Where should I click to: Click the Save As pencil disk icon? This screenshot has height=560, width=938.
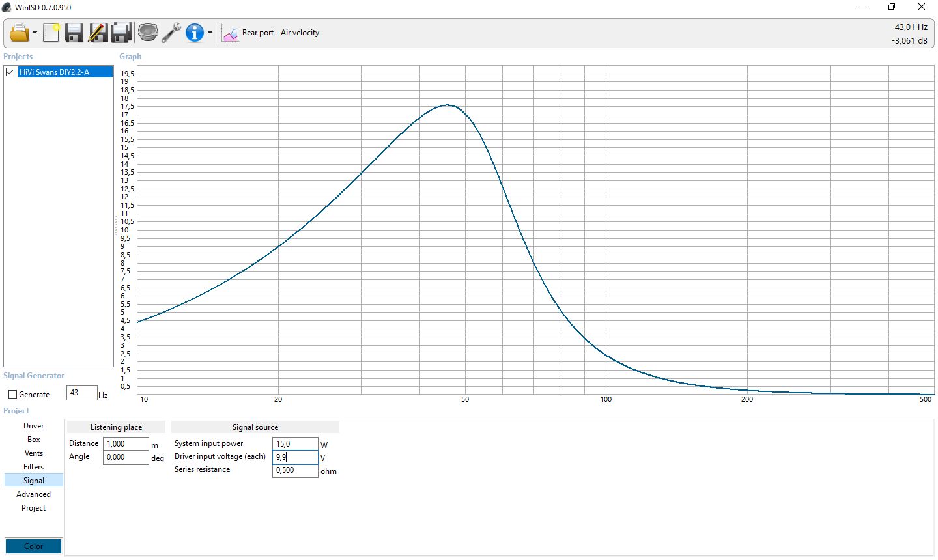tap(98, 33)
